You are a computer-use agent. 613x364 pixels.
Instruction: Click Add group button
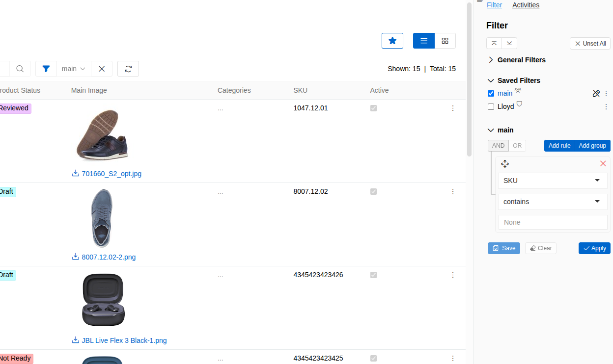coord(592,146)
